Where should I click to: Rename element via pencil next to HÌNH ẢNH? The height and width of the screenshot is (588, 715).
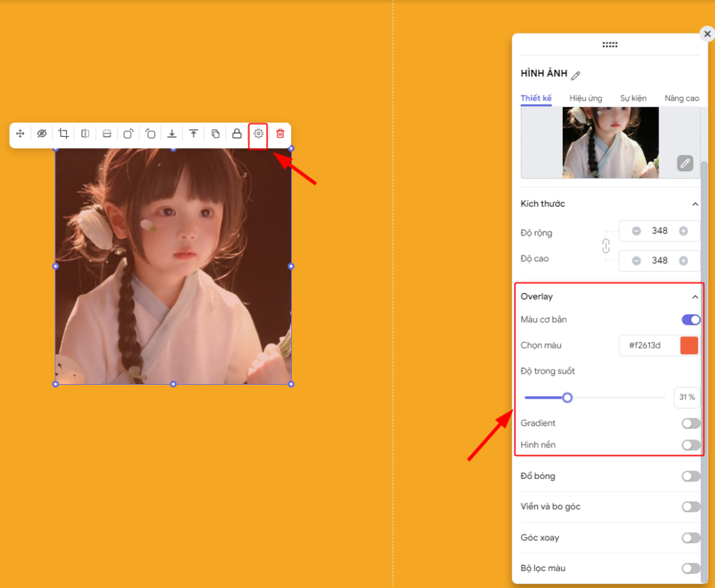coord(576,75)
